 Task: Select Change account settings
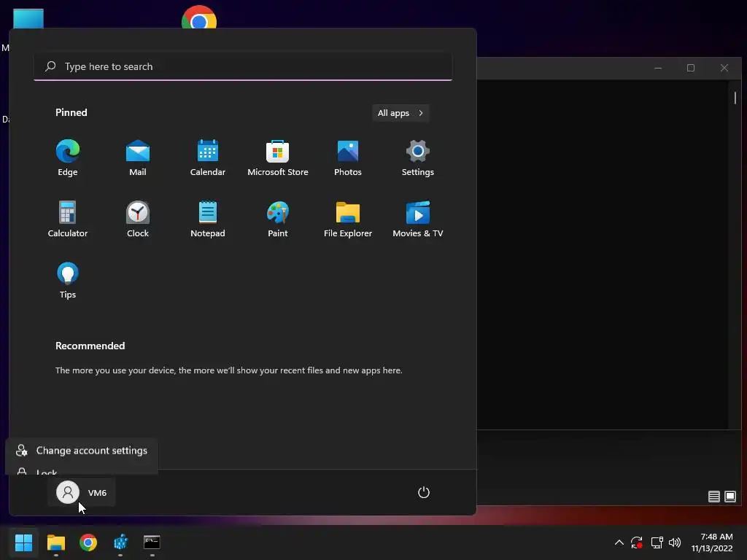click(82, 451)
